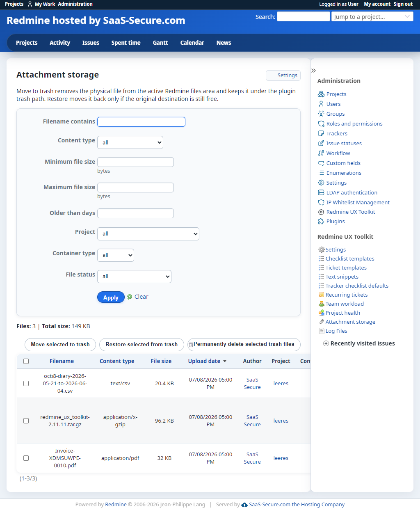Open the Container type dropdown
Viewport: 420px width, 510px height.
tap(116, 255)
